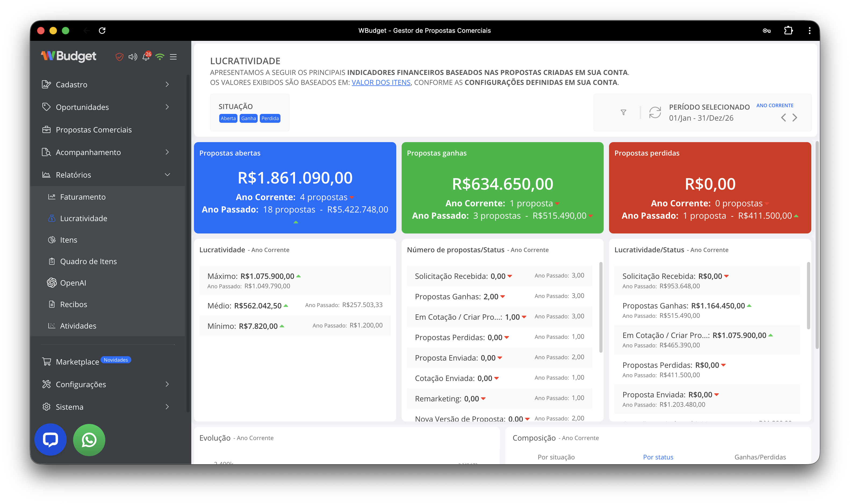This screenshot has height=504, width=850.
Task: Toggle the Aberta situation filter
Action: (228, 118)
